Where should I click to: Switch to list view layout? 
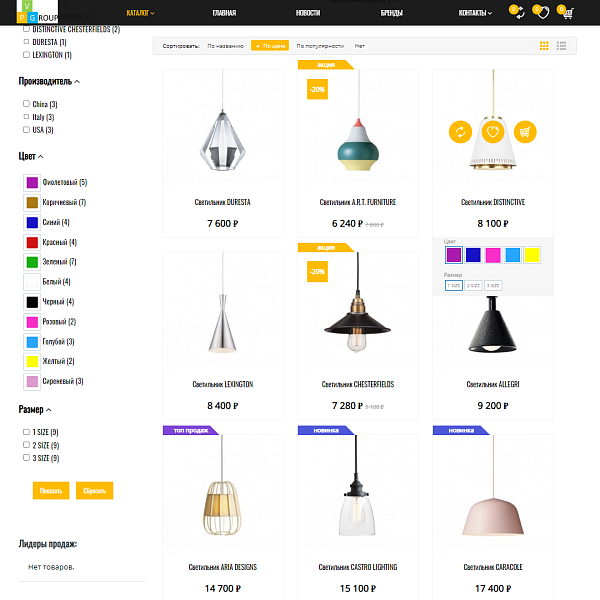[562, 45]
